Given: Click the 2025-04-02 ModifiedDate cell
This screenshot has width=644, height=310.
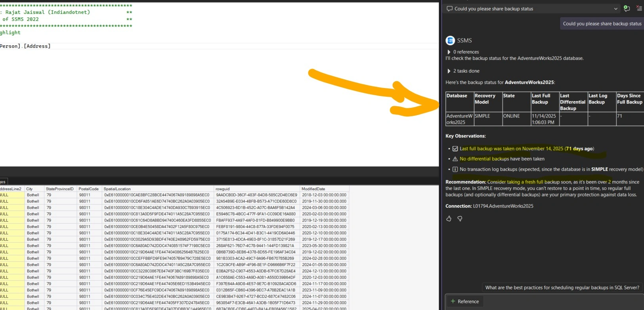Looking at the screenshot, I should pos(324,308).
